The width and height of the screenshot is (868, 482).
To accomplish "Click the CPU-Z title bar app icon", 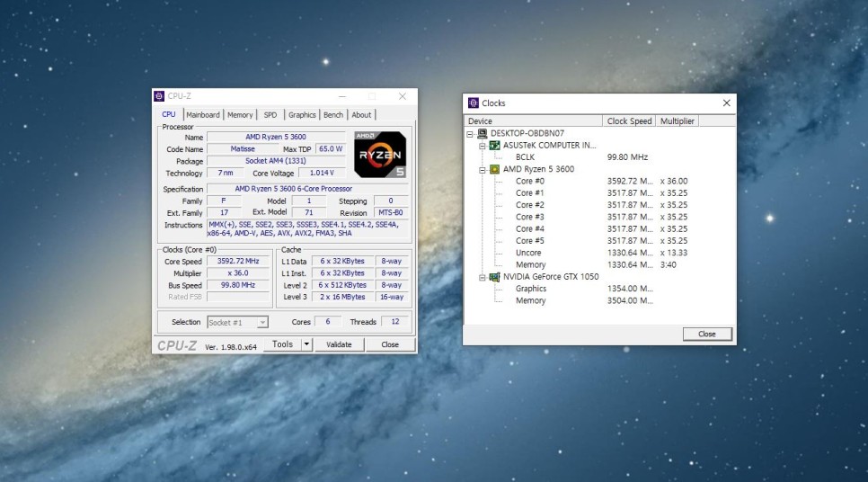I will pos(159,96).
